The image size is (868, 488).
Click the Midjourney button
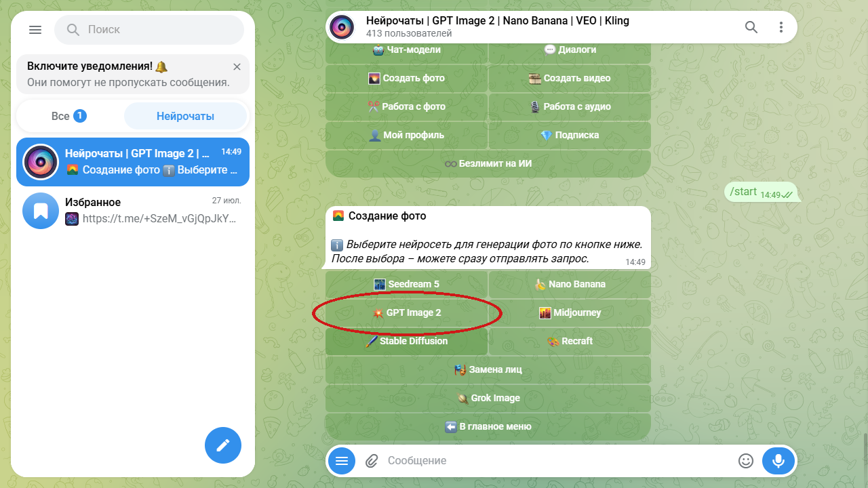click(x=570, y=313)
